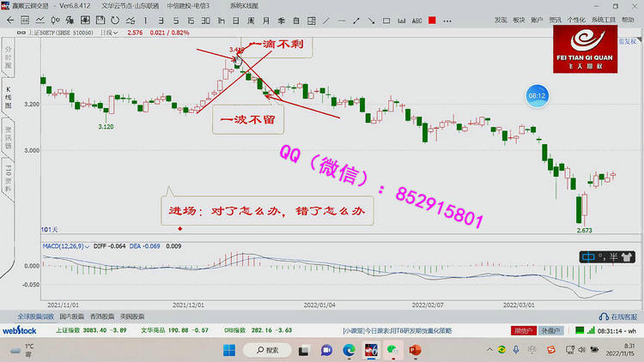Switch to the 分时图 side tab
Image resolution: width=644 pixels, height=362 pixels.
[7, 55]
